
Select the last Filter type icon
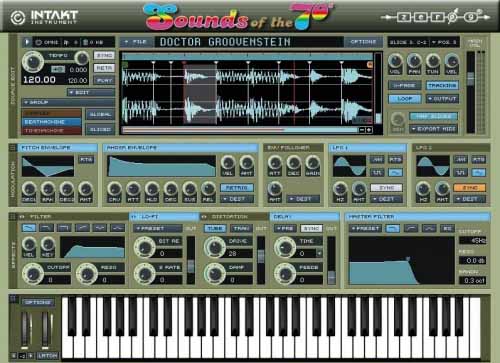tap(118, 228)
